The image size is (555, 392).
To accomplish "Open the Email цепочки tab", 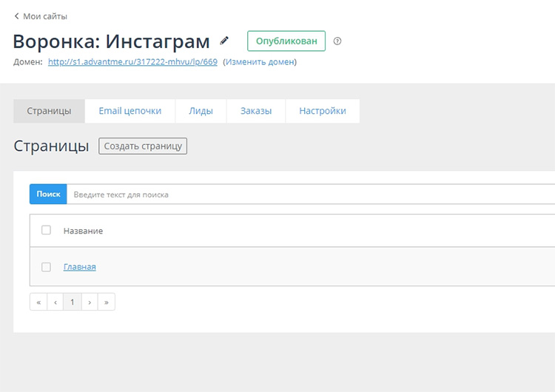I will 129,111.
